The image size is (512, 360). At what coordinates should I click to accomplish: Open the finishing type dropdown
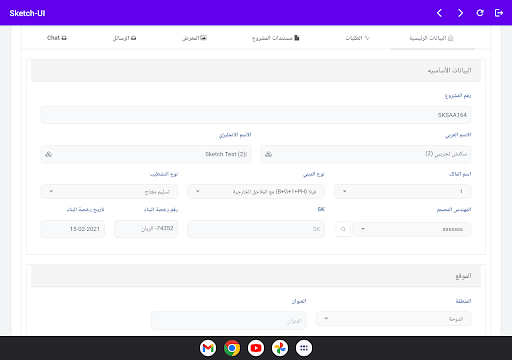(x=109, y=192)
